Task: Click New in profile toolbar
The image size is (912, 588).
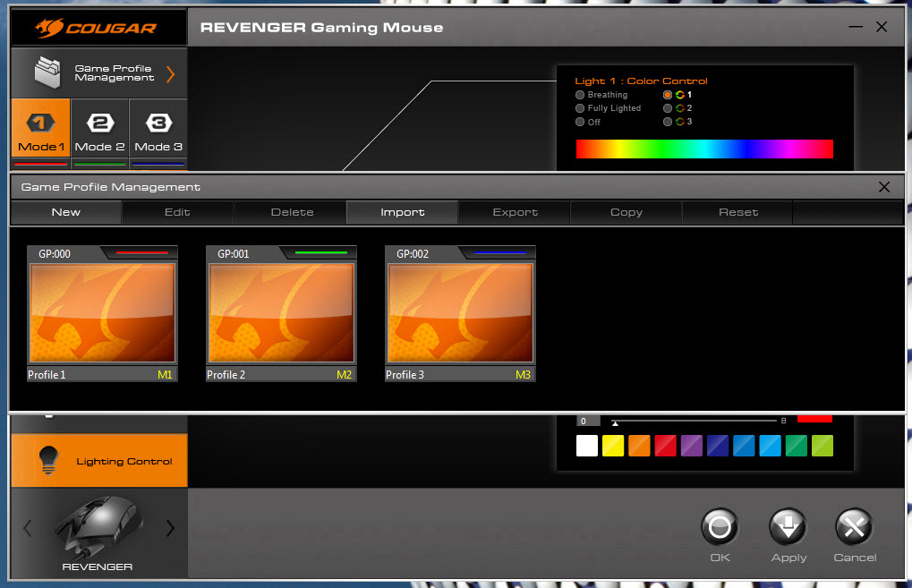Action: coord(65,212)
